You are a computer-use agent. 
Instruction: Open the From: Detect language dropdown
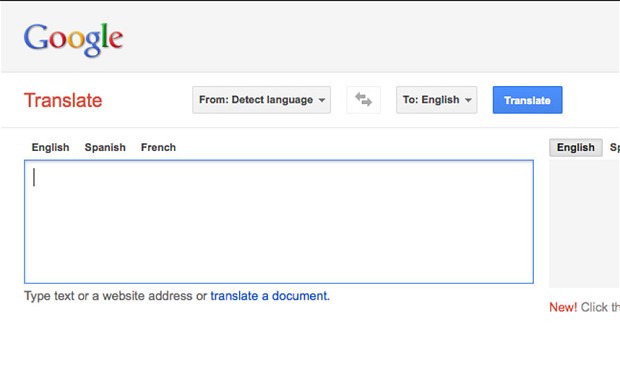[x=261, y=100]
